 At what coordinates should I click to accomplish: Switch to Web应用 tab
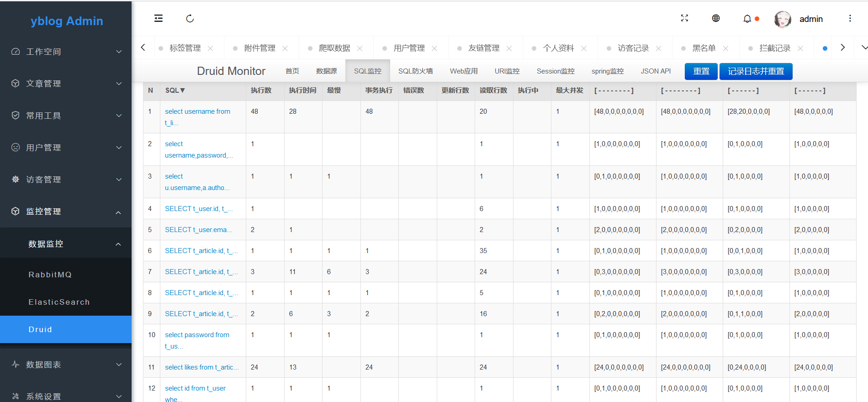click(464, 71)
